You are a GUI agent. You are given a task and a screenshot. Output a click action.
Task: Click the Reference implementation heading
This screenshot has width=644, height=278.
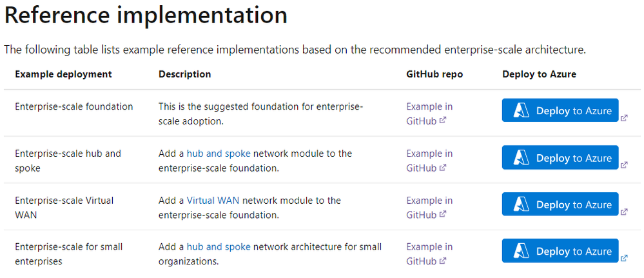pos(146,15)
